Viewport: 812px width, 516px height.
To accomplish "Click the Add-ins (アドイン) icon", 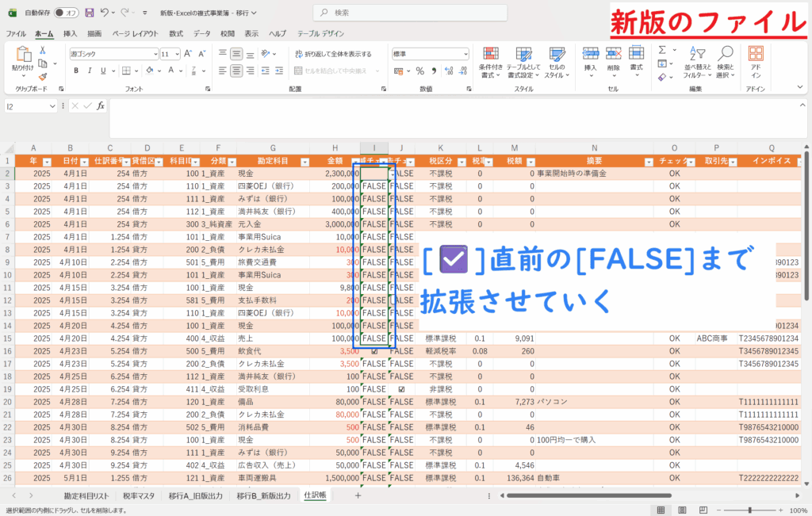I will pyautogui.click(x=756, y=61).
